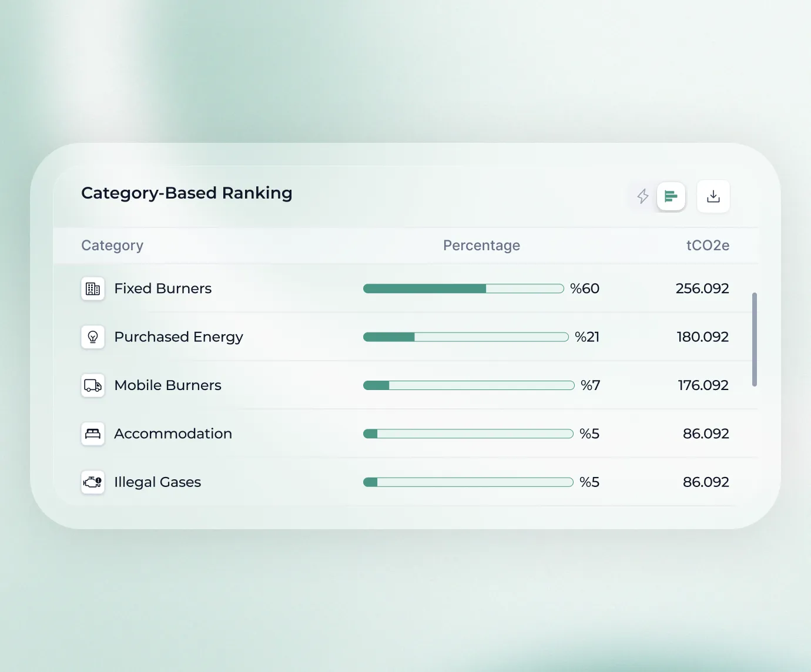Select the Purchased Energy row label
Screen dimensions: 811x672
point(178,337)
